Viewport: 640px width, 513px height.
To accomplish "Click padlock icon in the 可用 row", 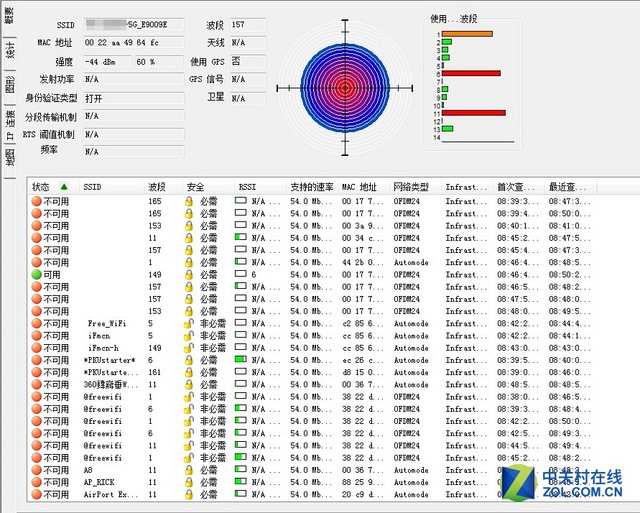I will pyautogui.click(x=189, y=275).
